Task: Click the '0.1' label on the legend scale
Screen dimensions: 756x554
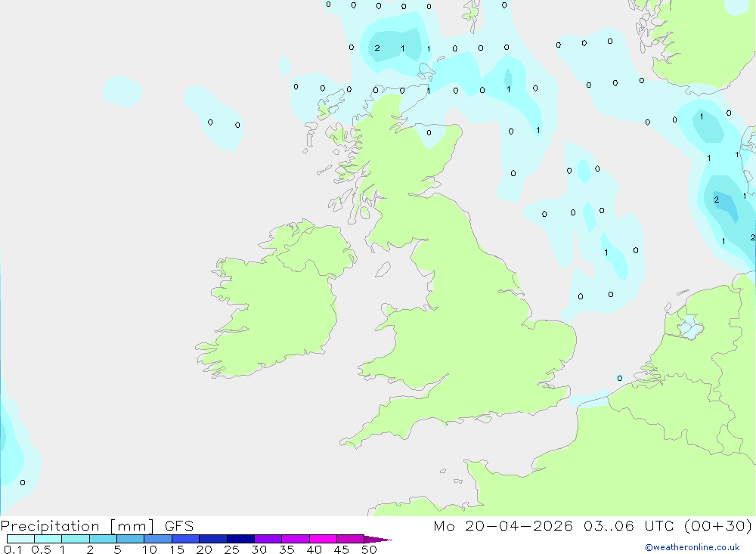Action: [x=13, y=549]
